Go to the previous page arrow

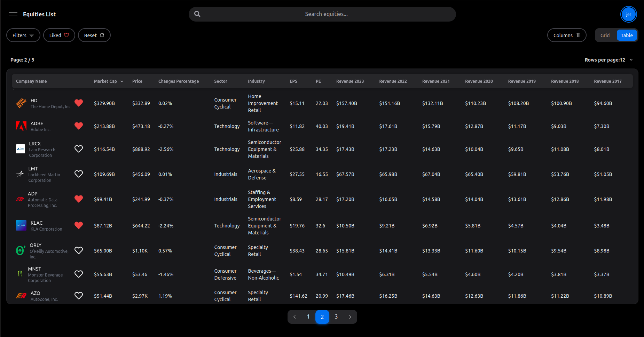[x=294, y=317]
